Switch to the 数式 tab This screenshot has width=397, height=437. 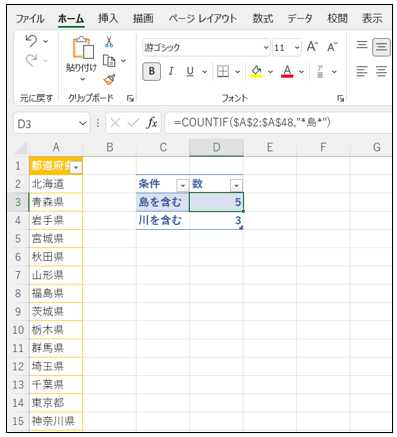263,19
